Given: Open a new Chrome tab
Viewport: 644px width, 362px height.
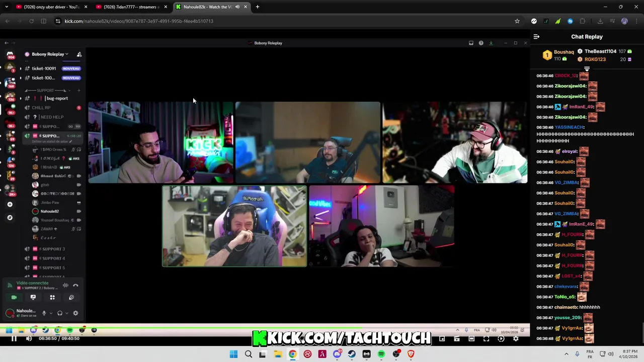Looking at the screenshot, I should [x=258, y=7].
